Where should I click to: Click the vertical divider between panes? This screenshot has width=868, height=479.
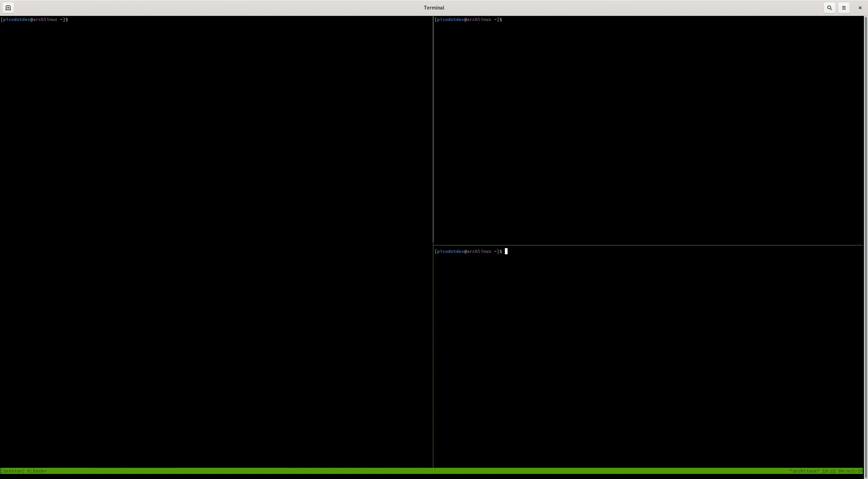pos(433,237)
